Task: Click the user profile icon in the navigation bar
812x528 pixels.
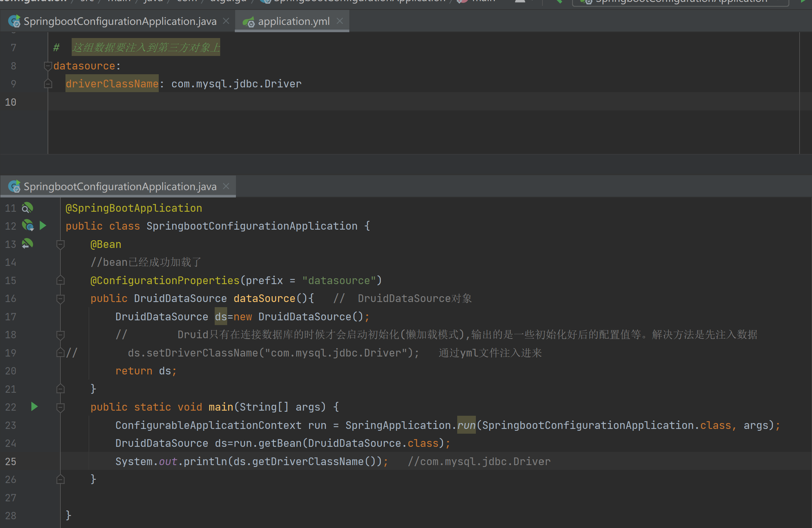Action: click(x=520, y=1)
